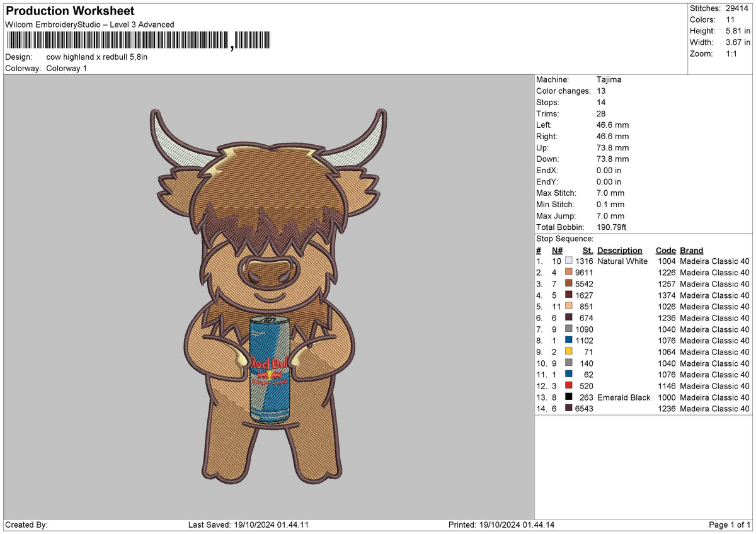Select the 'EndX:' label

[547, 171]
